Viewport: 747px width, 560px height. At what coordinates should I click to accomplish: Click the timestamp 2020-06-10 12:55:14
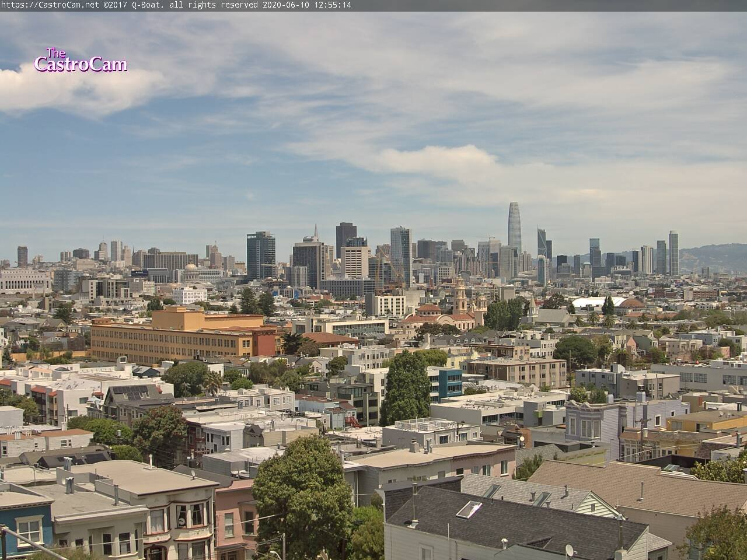(307, 5)
